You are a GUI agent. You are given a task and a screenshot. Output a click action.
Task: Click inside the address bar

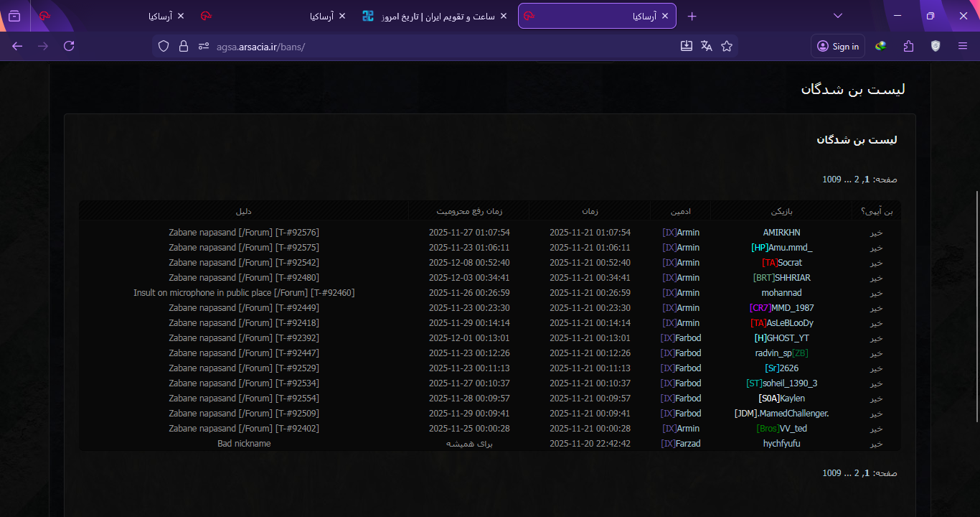point(359,45)
